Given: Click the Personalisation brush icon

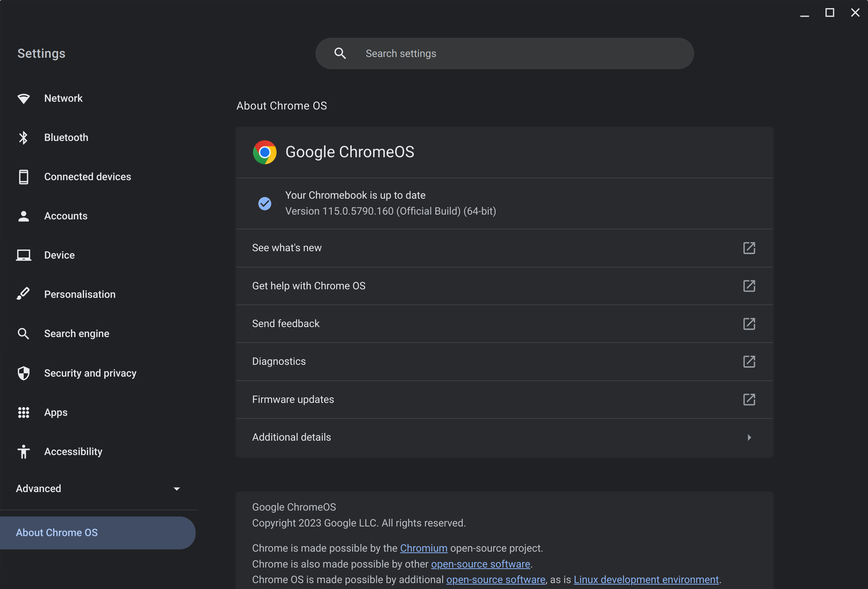Looking at the screenshot, I should 24,294.
